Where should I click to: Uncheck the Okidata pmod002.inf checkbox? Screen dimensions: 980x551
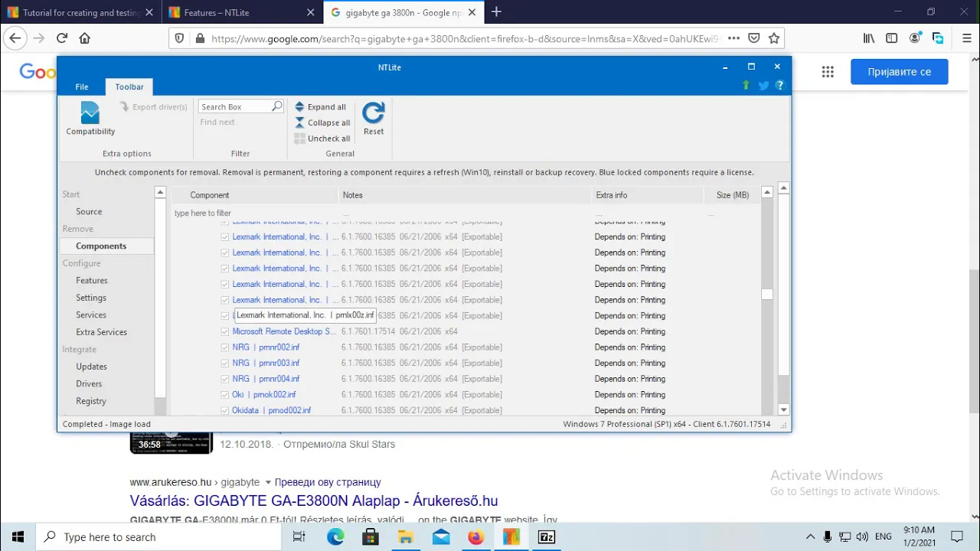point(224,410)
